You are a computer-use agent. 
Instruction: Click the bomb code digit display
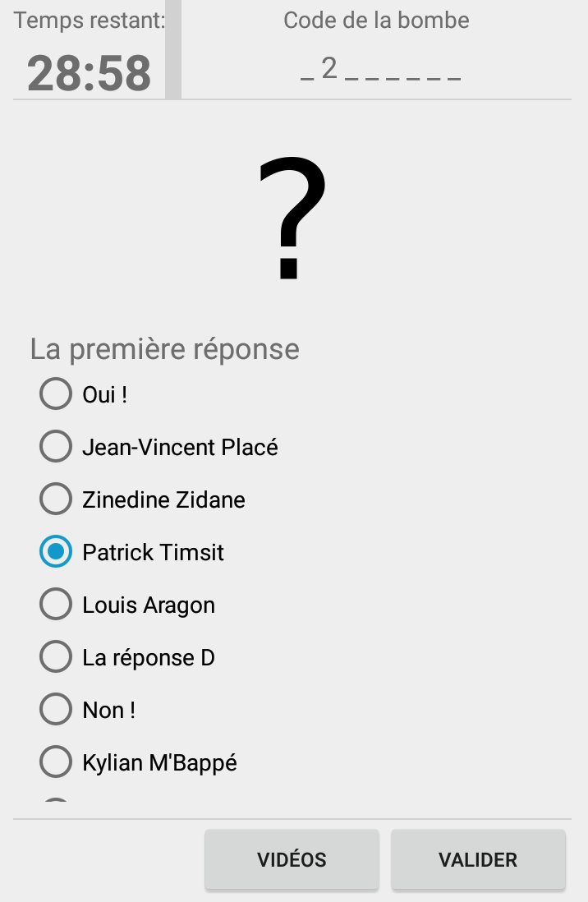coord(381,69)
